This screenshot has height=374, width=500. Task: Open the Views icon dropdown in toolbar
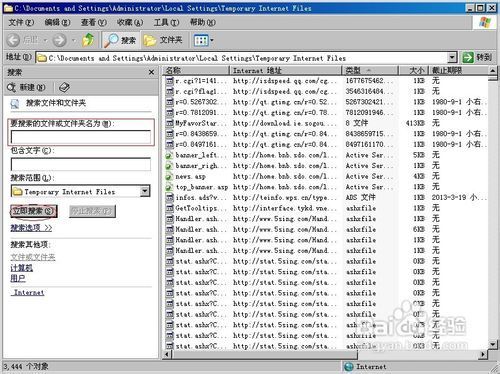[x=204, y=41]
